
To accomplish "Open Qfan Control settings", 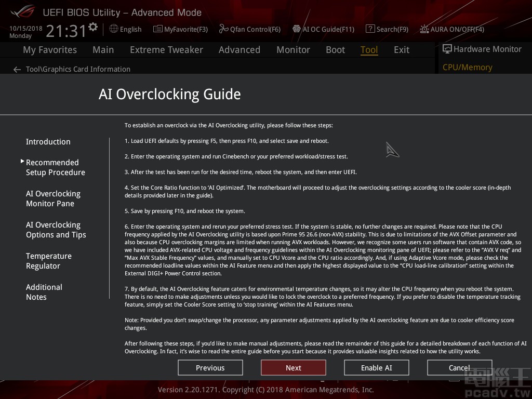I will [x=249, y=29].
